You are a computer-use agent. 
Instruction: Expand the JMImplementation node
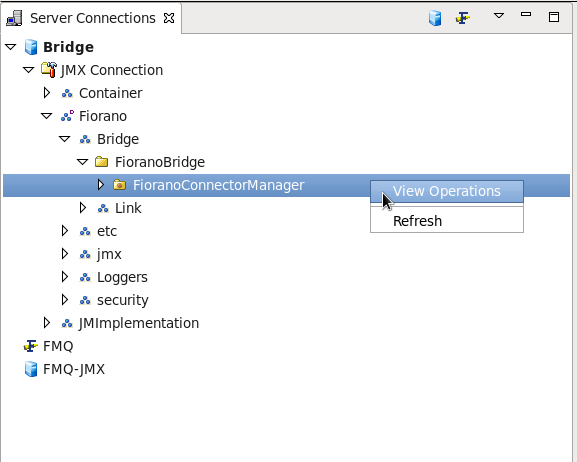[x=47, y=323]
